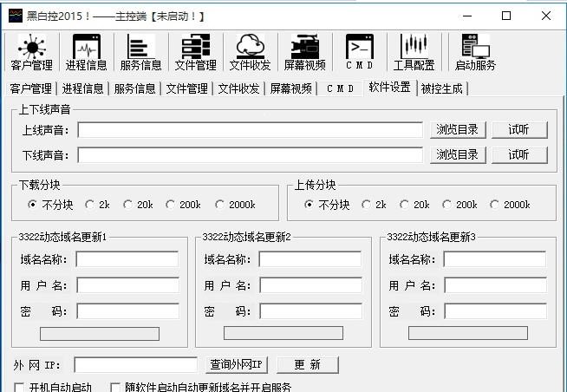Switch to the 客户管理 tab
This screenshot has height=392, width=567.
pos(31,88)
